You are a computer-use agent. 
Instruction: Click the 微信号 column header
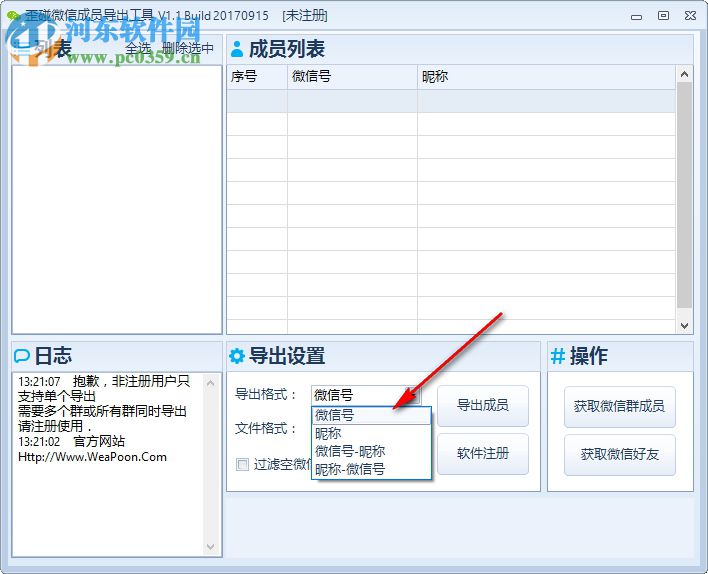tap(352, 77)
